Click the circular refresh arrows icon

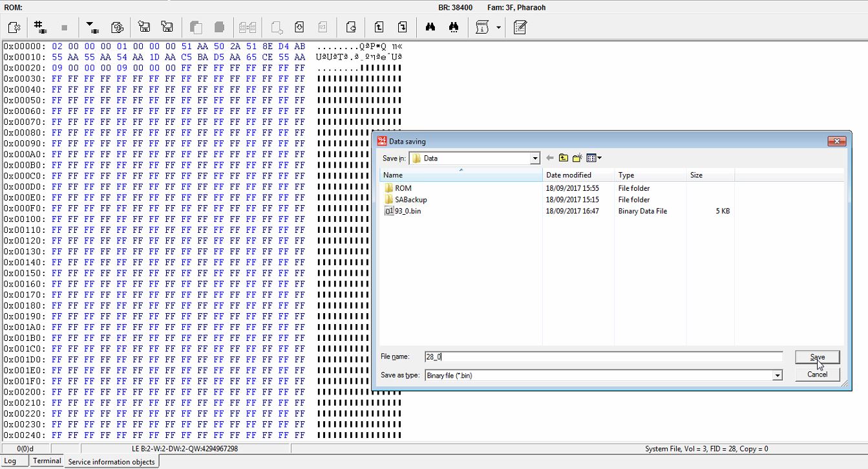pyautogui.click(x=117, y=27)
